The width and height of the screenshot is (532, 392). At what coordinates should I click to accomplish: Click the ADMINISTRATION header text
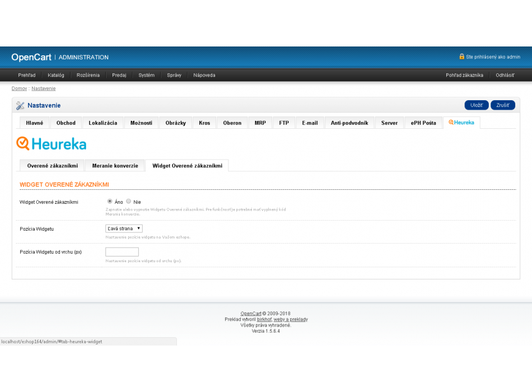pyautogui.click(x=83, y=57)
